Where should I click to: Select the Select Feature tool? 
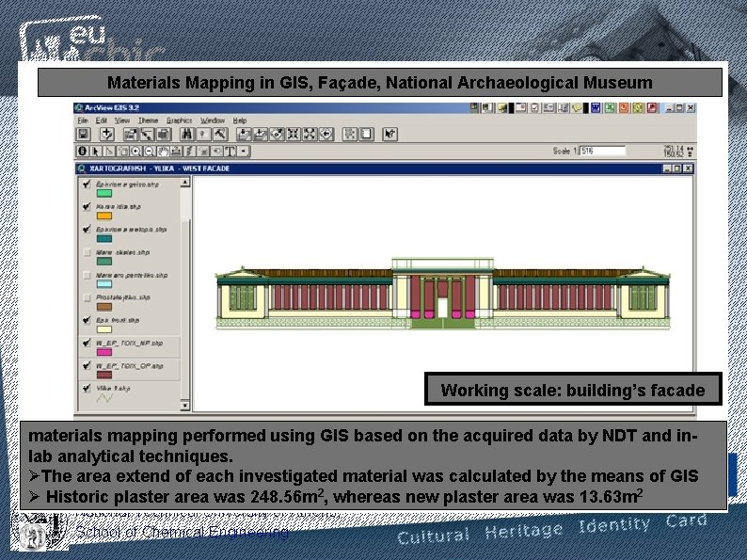point(122,152)
